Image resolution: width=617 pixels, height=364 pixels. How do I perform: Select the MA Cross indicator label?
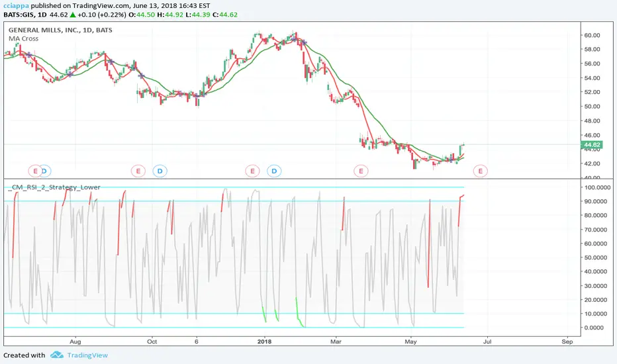(x=24, y=38)
